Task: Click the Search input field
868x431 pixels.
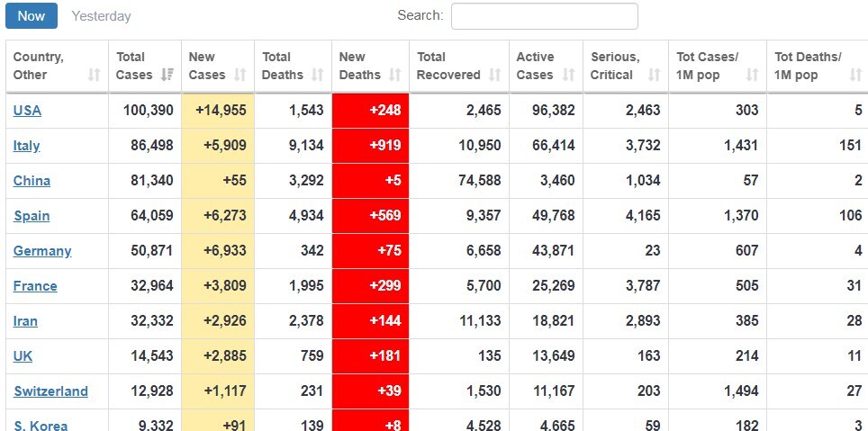Action: (544, 16)
